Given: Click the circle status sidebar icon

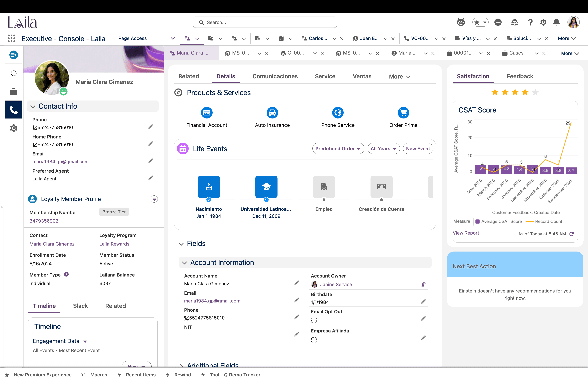Looking at the screenshot, I should pos(14,73).
